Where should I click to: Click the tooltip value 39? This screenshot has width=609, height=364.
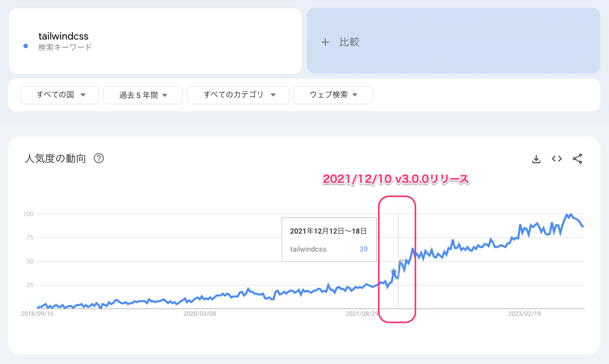coord(363,249)
